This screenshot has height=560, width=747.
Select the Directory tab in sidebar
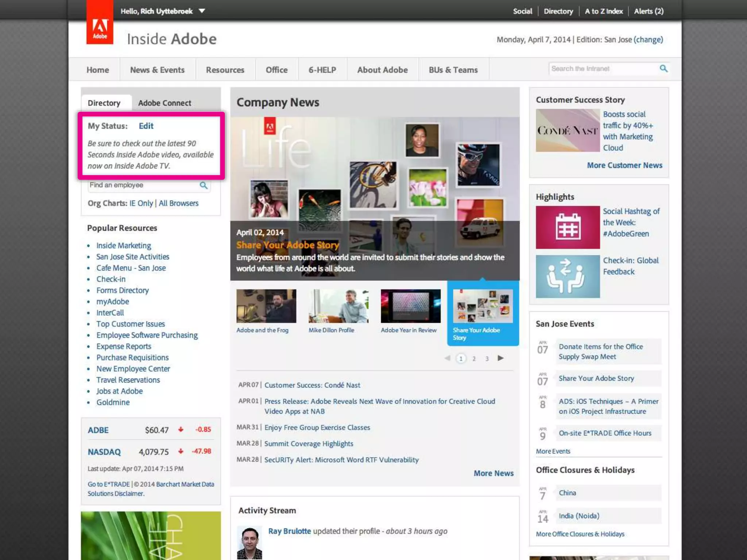click(104, 103)
